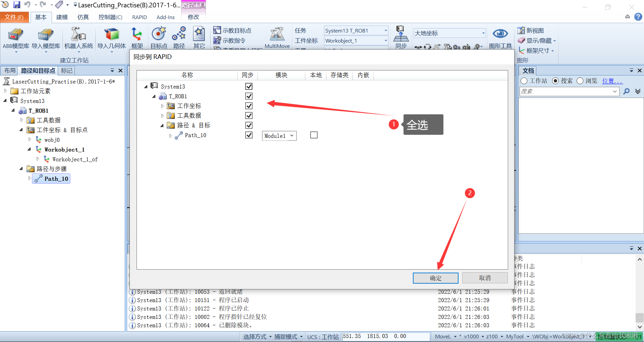Switch to the 布局 panel tab
Screen dimensions: 644x342
tap(10, 70)
